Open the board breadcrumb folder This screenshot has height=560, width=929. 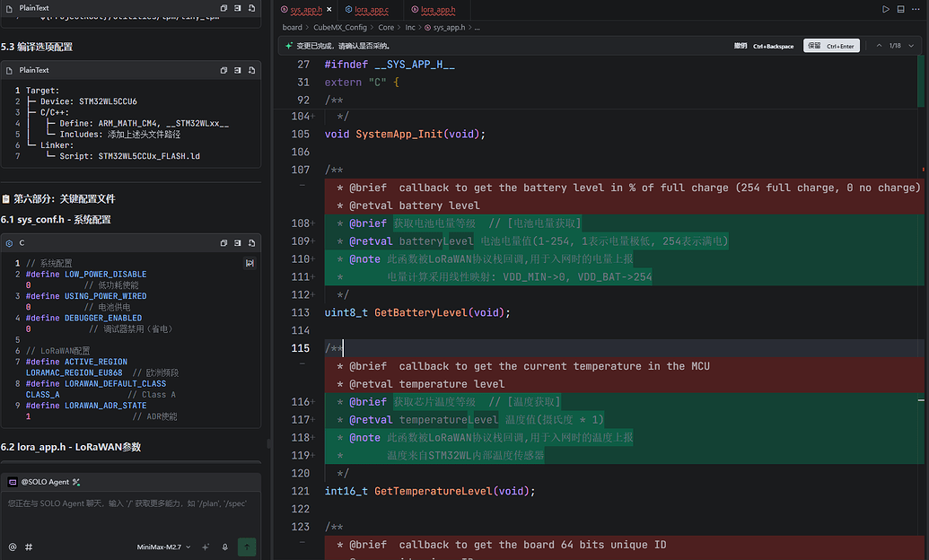tap(292, 28)
